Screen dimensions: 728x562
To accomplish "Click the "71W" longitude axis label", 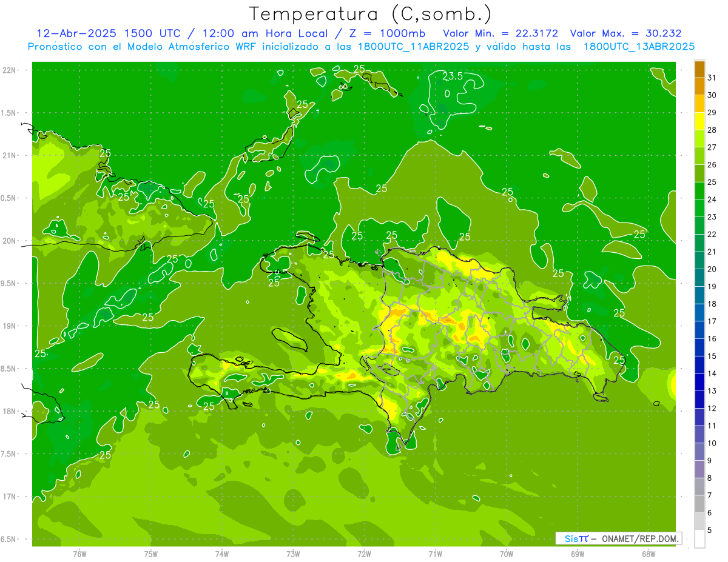I will [x=435, y=554].
